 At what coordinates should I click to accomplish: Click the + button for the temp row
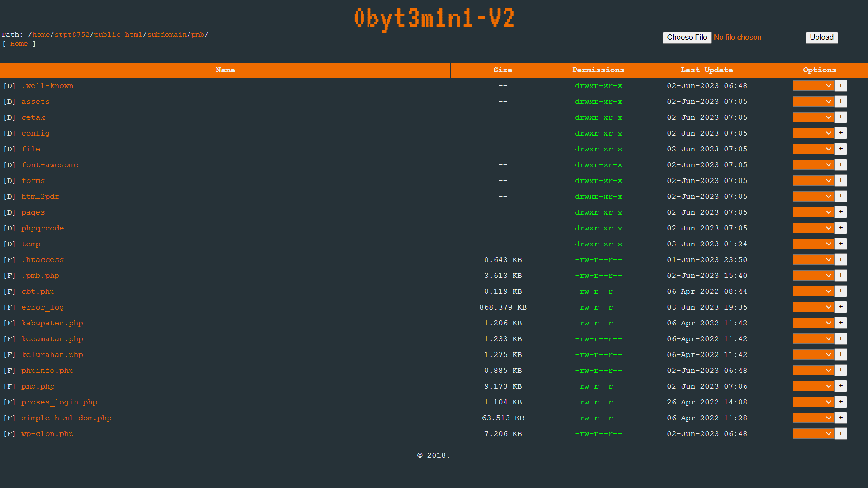coord(840,244)
